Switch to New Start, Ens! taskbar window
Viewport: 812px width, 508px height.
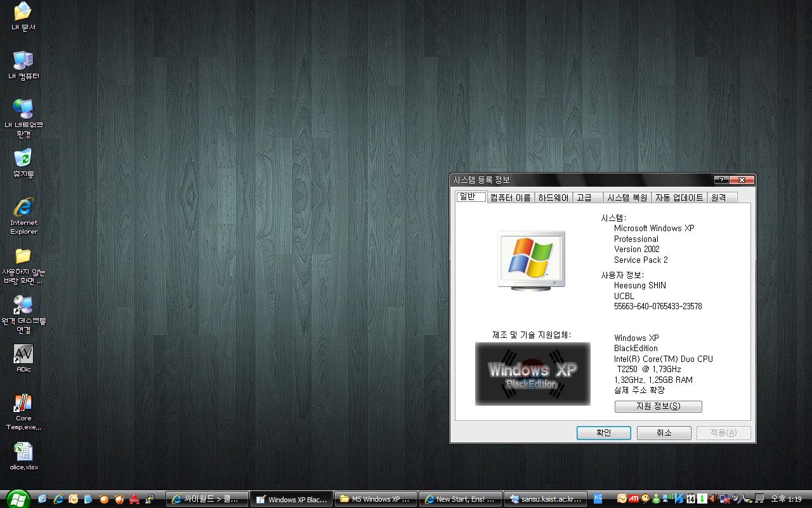460,499
